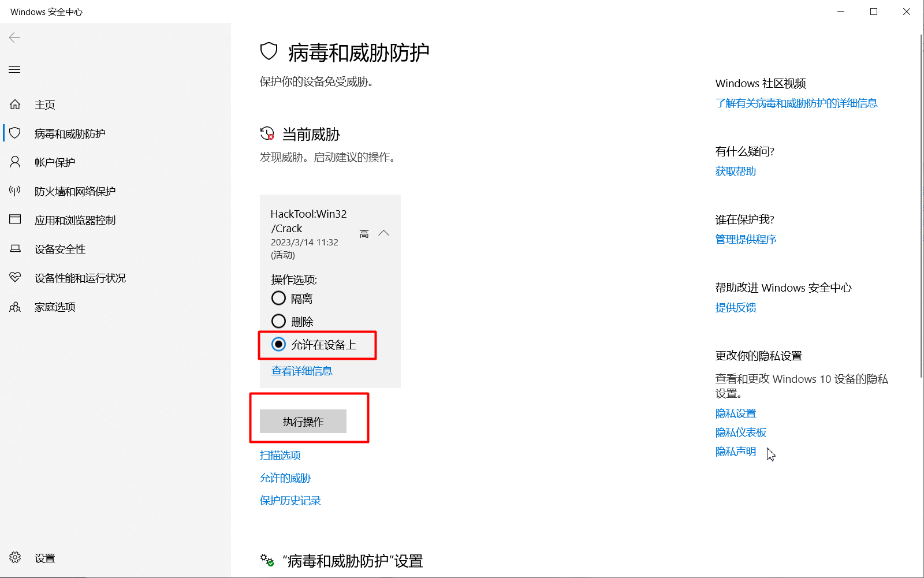Viewport: 924px width, 578px height.
Task: Minimize the Windows 安全中心 window
Action: coord(841,12)
